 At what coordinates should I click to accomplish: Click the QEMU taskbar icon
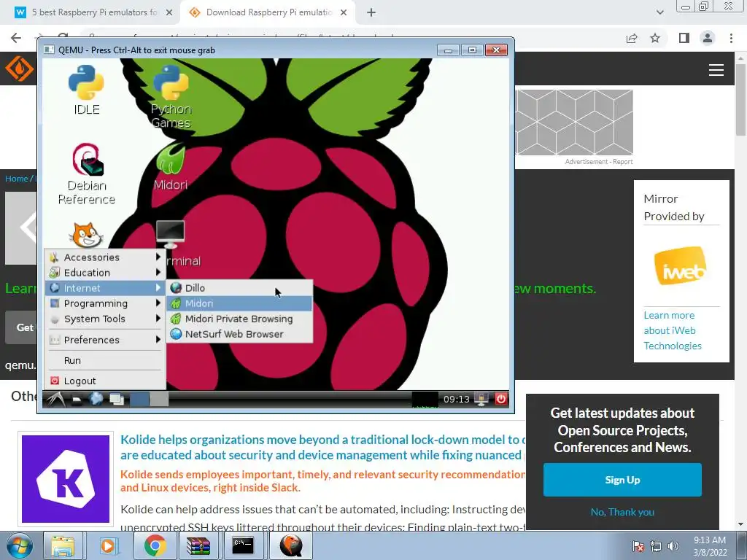coord(291,545)
